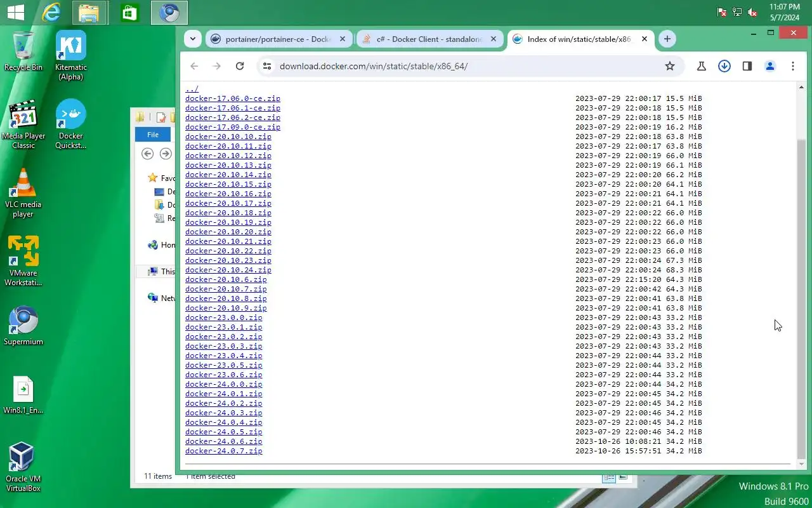Download docker-20.10.15.zip

(x=228, y=184)
